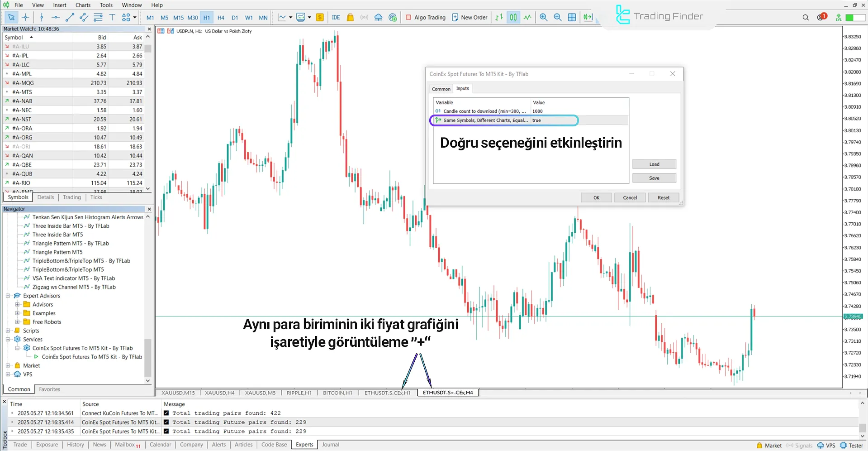Click the Signals broadcast toolbar icon
The width and height of the screenshot is (868, 451).
click(x=364, y=17)
